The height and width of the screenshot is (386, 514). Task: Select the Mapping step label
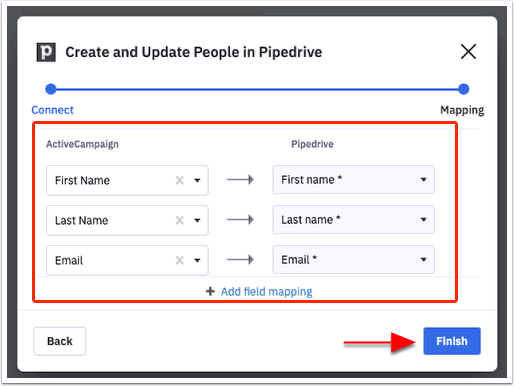tap(462, 110)
